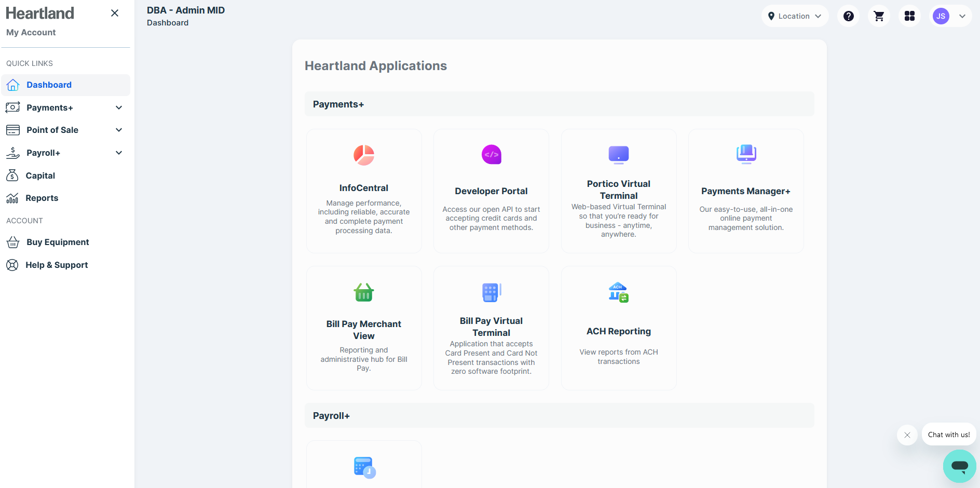980x488 pixels.
Task: Click the calculator icon under Payroll+
Action: tap(364, 467)
